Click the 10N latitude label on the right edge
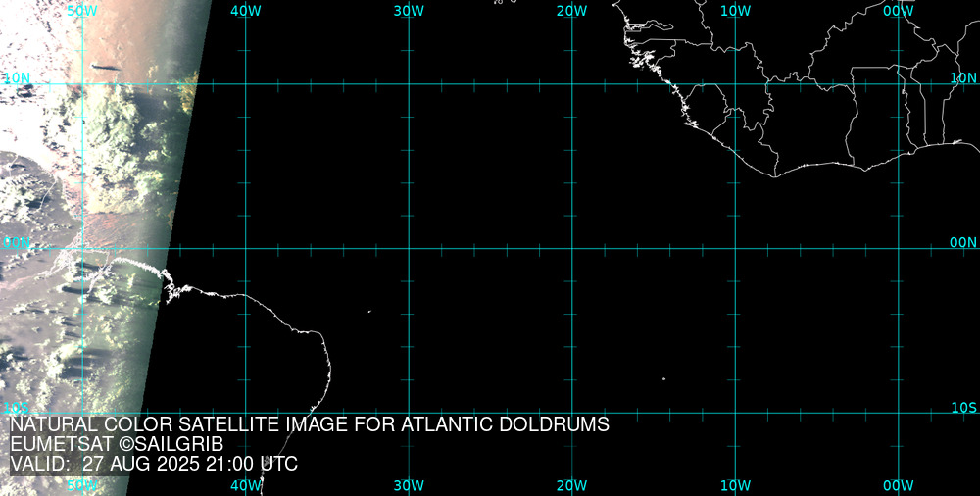The height and width of the screenshot is (496, 980). (963, 78)
